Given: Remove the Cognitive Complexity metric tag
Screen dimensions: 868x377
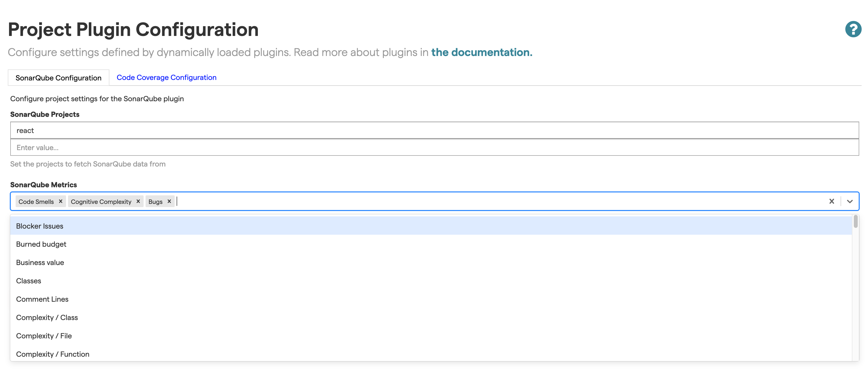Looking at the screenshot, I should (138, 201).
